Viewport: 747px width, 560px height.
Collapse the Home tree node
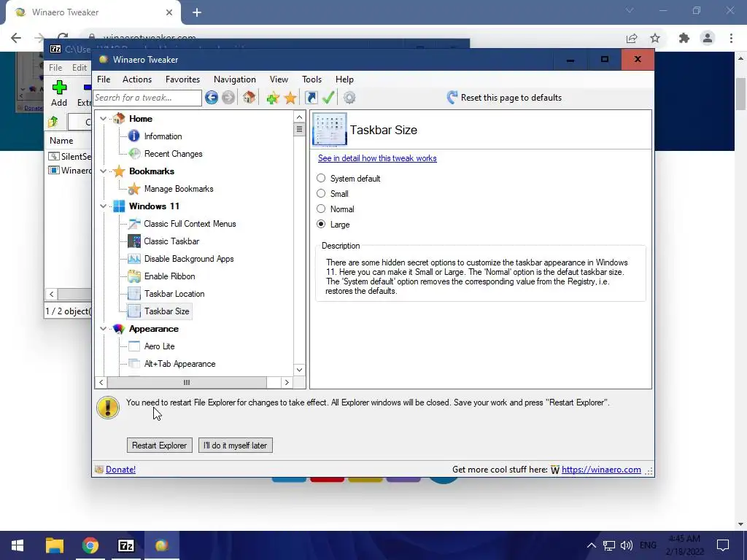103,119
